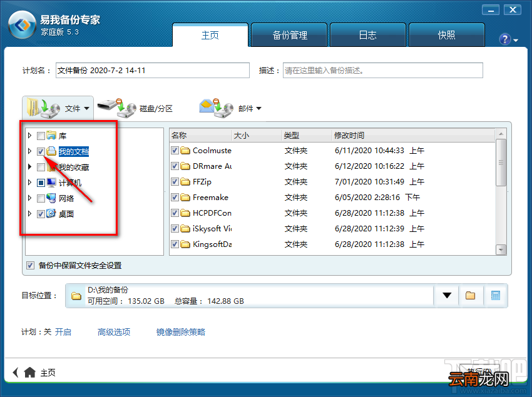Click the 开启 schedule link
532x397 pixels.
63,332
